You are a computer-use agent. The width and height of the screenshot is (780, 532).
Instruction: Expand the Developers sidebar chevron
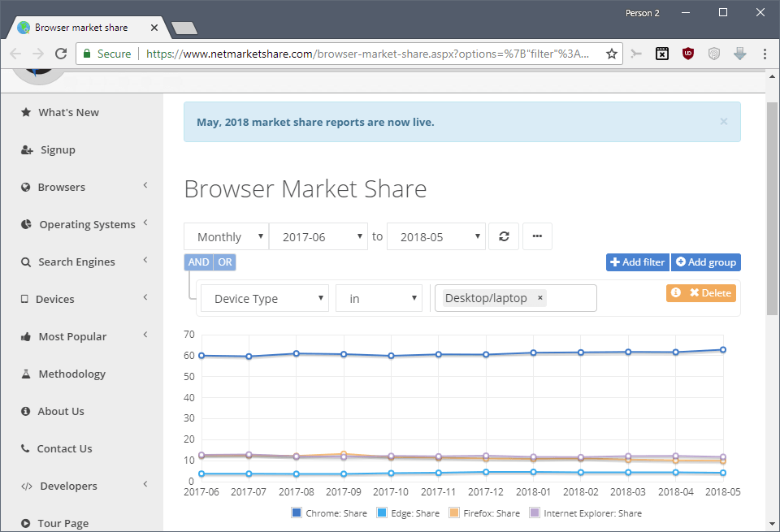coord(145,484)
